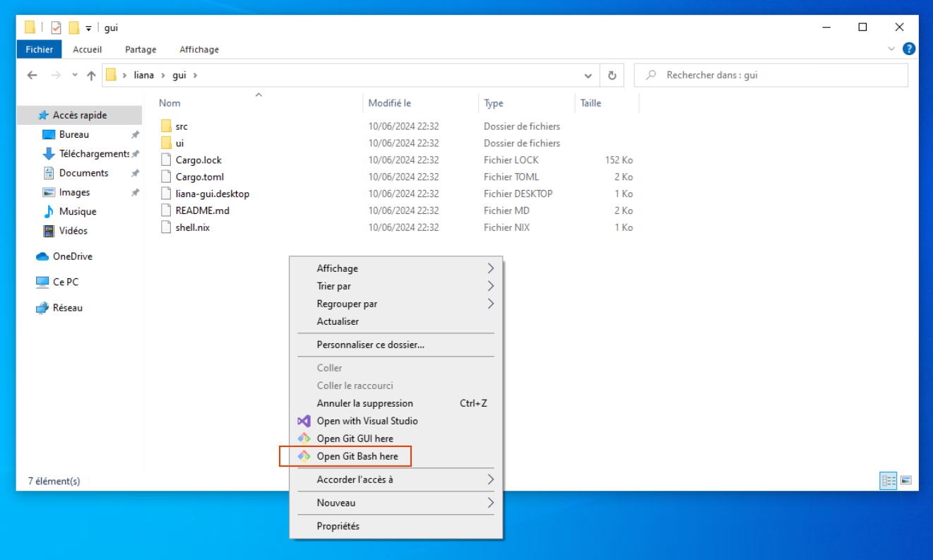Expand address bar history dropdown
Screen dimensions: 933x560
[x=588, y=76]
